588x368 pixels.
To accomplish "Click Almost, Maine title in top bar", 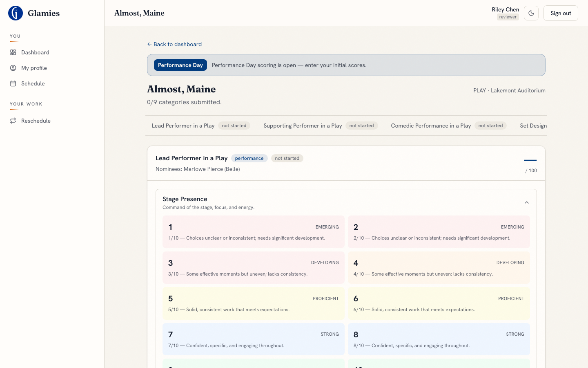I will tap(139, 13).
